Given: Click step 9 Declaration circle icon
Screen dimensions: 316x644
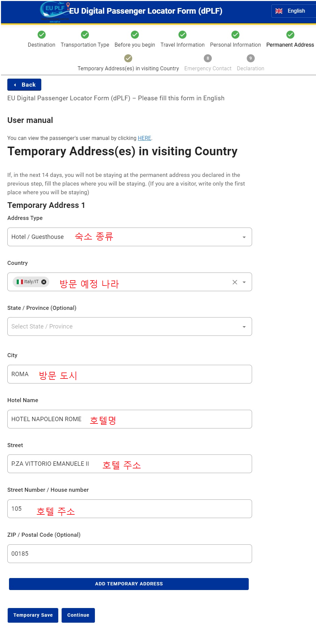Looking at the screenshot, I should point(250,58).
